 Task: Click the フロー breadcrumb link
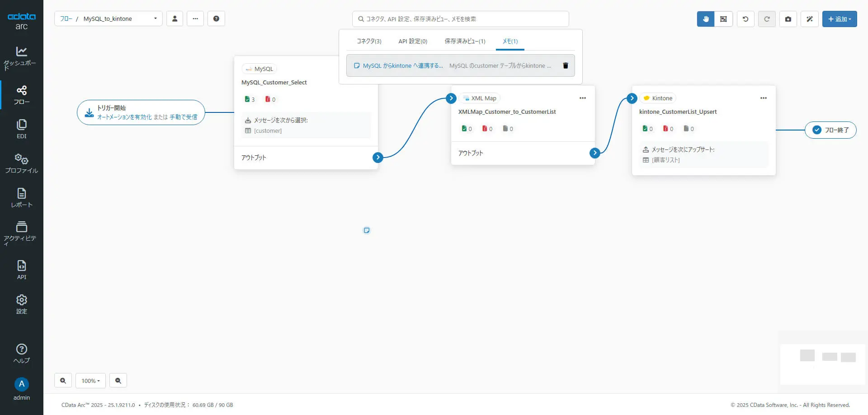[x=66, y=19]
